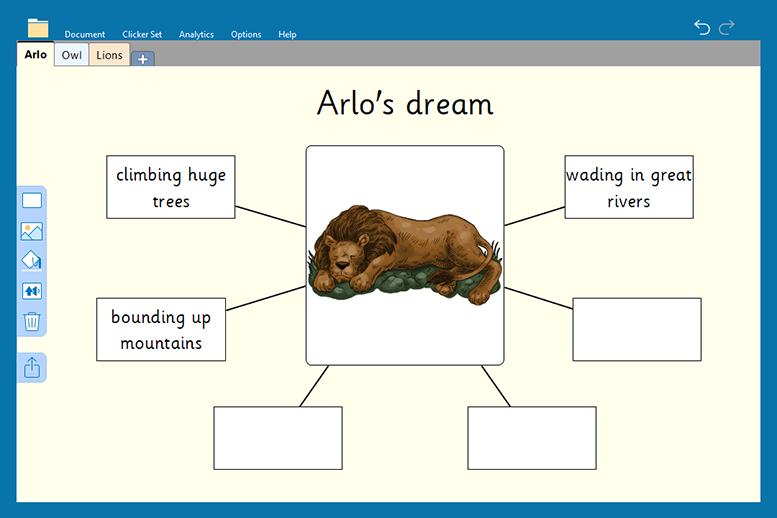Click the insert picture tool
Screen dimensions: 777x518
coord(32,231)
